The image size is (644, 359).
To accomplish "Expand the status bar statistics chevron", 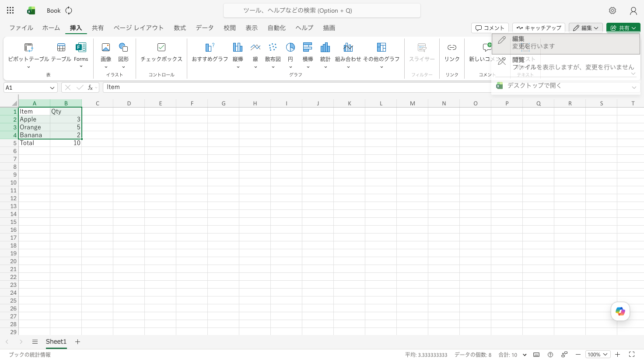I will (525, 355).
